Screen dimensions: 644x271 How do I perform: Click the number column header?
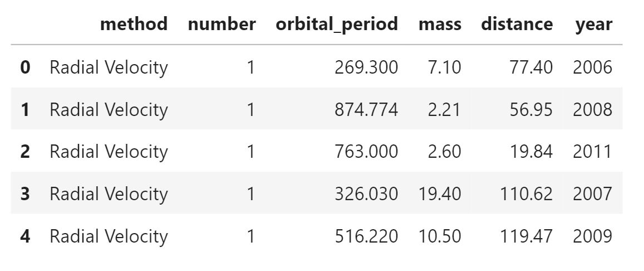point(222,24)
